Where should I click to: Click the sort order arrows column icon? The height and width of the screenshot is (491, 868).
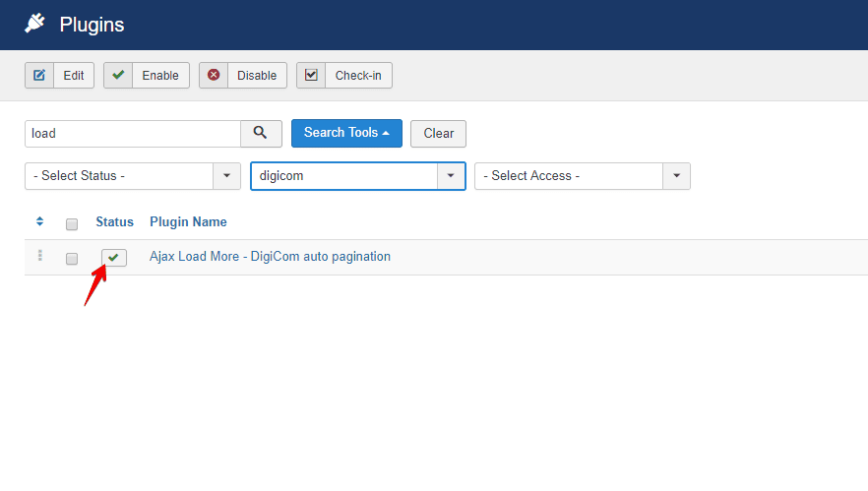40,222
